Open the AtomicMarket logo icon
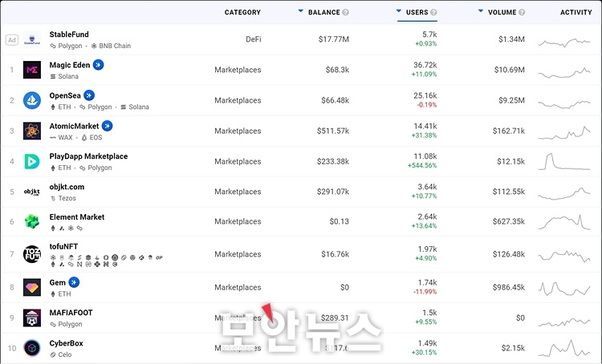The image size is (602, 364). pos(32,131)
